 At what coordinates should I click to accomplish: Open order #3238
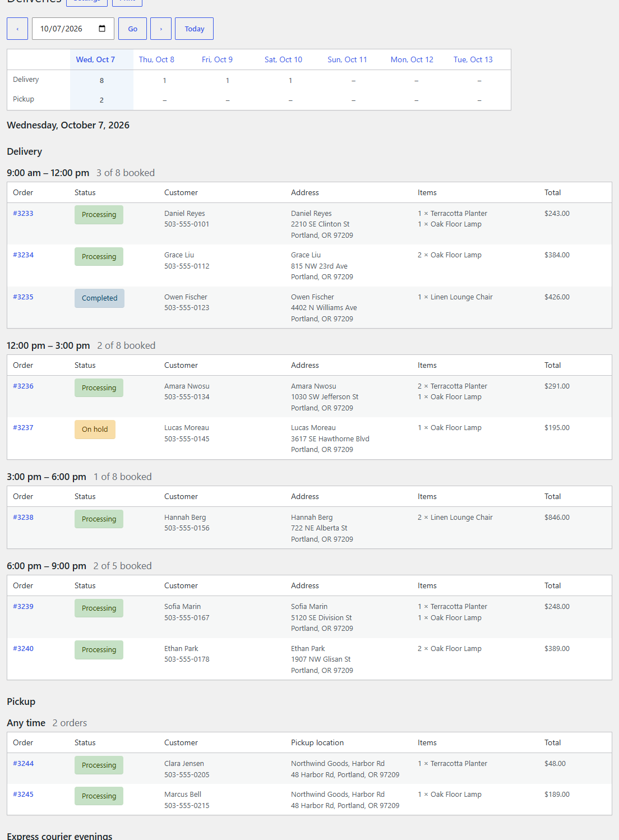[23, 518]
